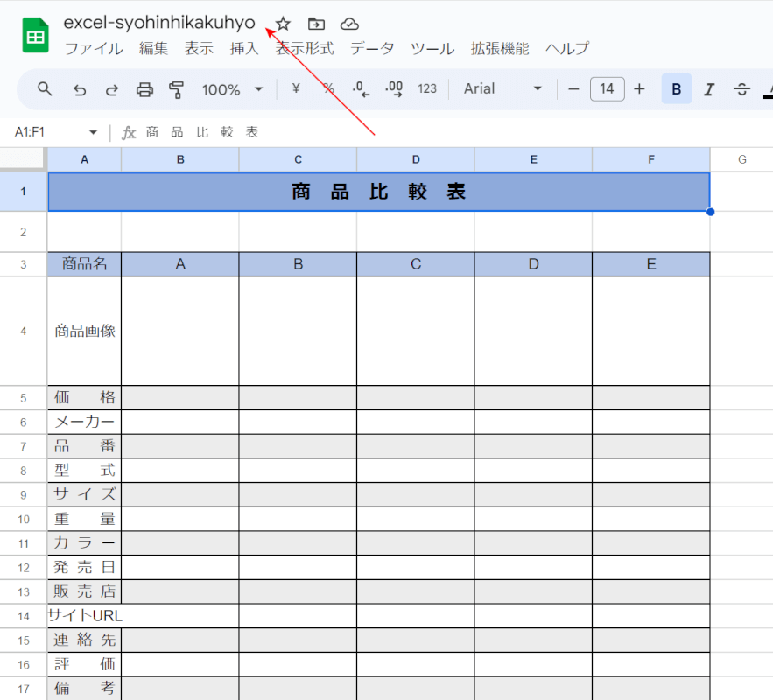Open the 100% zoom dropdown

tap(232, 88)
